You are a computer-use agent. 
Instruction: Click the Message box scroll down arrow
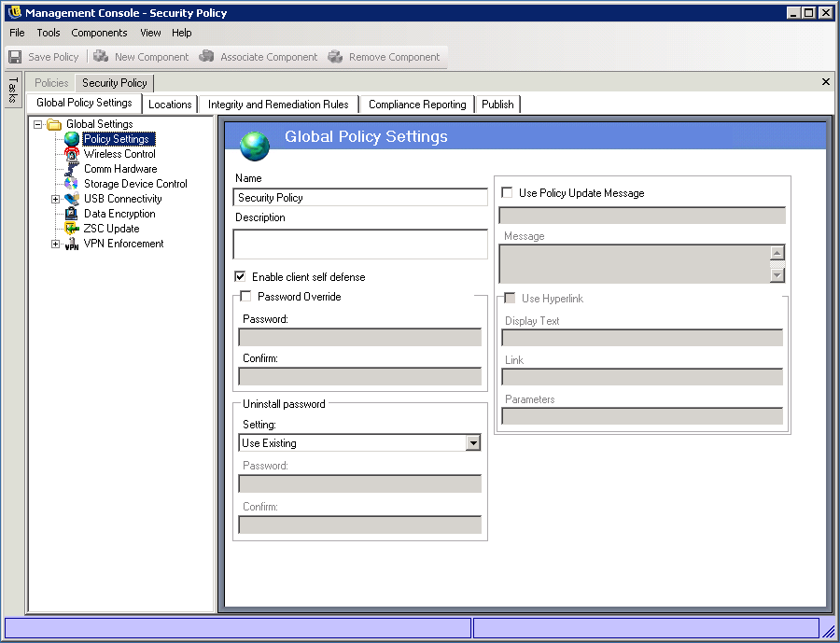[x=777, y=275]
